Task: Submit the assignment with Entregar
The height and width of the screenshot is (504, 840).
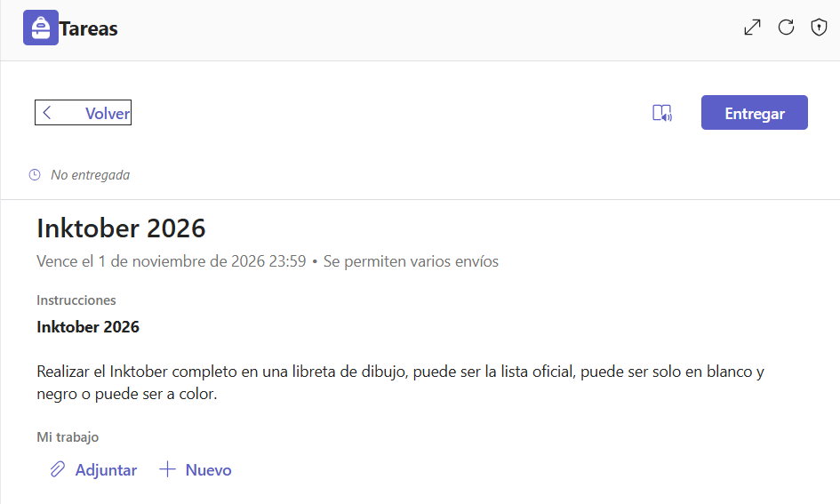Action: pos(755,113)
